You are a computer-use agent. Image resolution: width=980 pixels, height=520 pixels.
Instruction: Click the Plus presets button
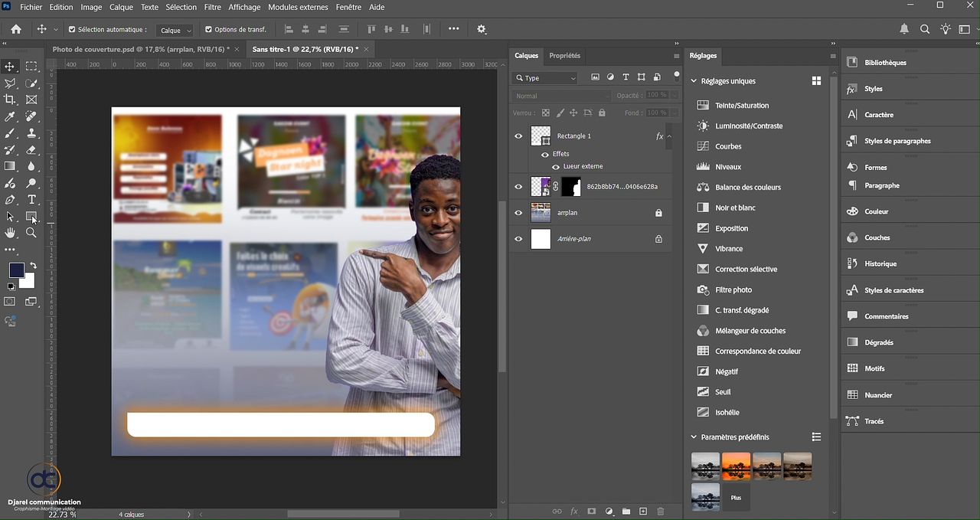tap(736, 498)
